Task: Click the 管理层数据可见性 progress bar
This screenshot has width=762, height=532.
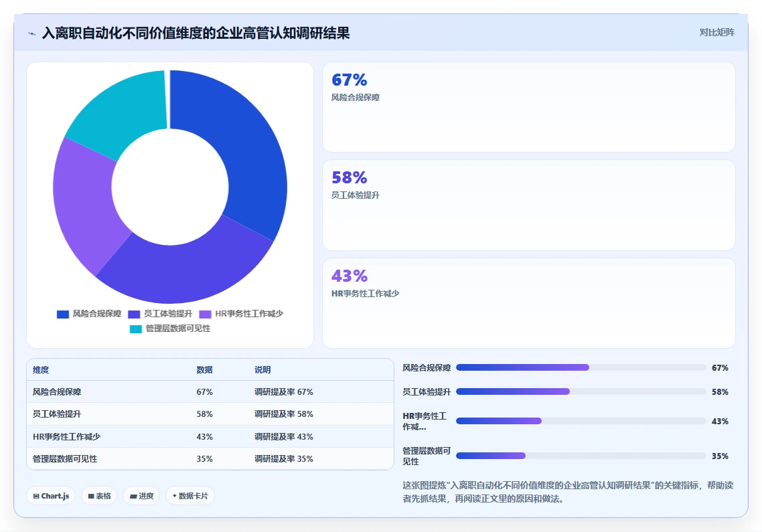Action: 581,456
